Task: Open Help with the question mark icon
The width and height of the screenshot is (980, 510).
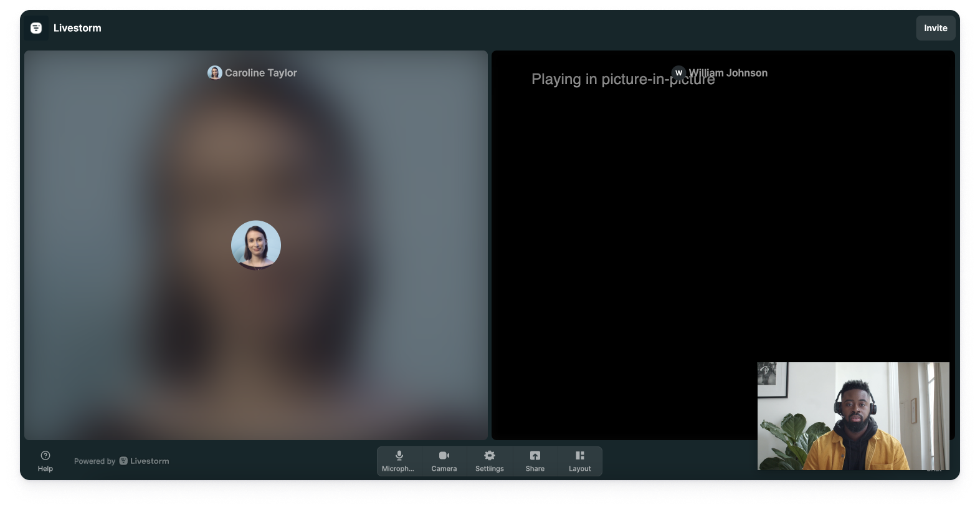Action: (x=45, y=461)
